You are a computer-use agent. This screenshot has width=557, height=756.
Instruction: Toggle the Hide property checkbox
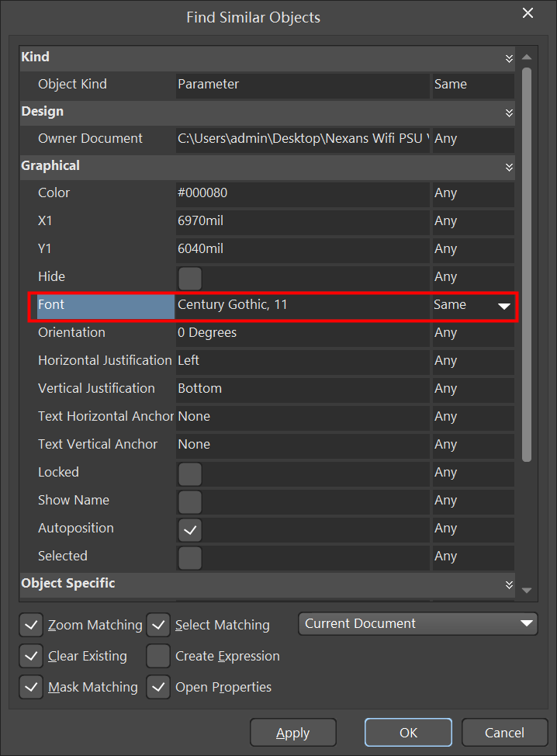[x=189, y=277]
